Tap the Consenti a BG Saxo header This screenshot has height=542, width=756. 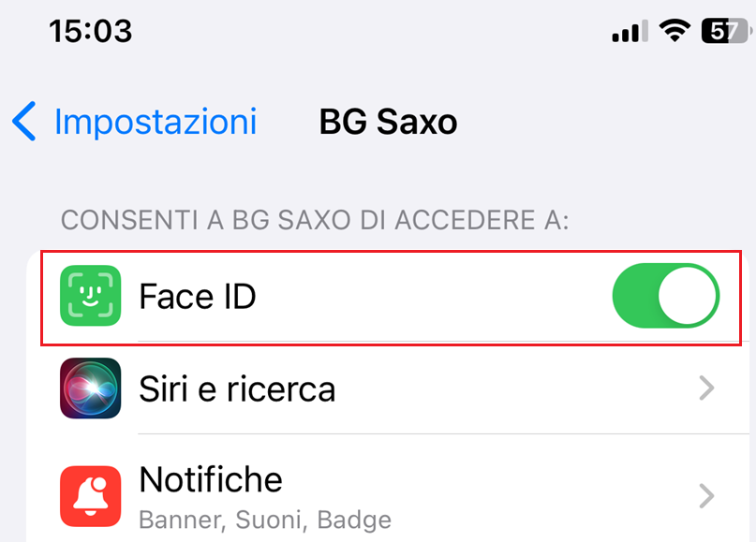[315, 222]
